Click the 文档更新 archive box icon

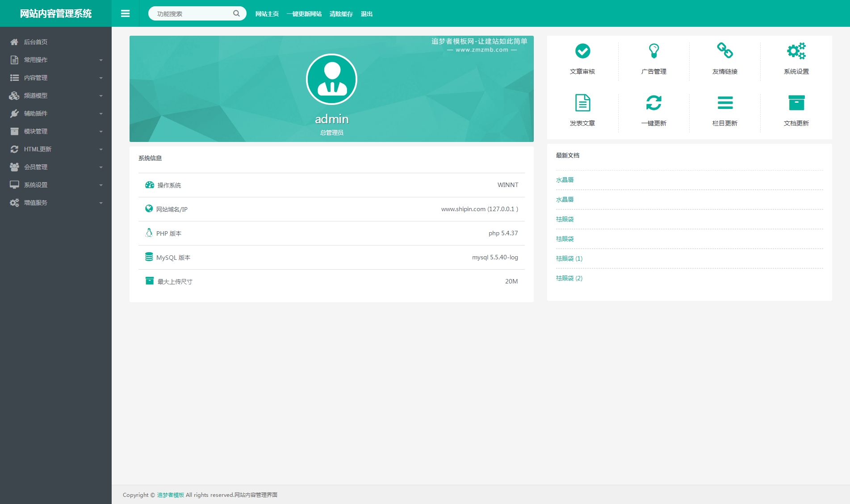click(796, 103)
